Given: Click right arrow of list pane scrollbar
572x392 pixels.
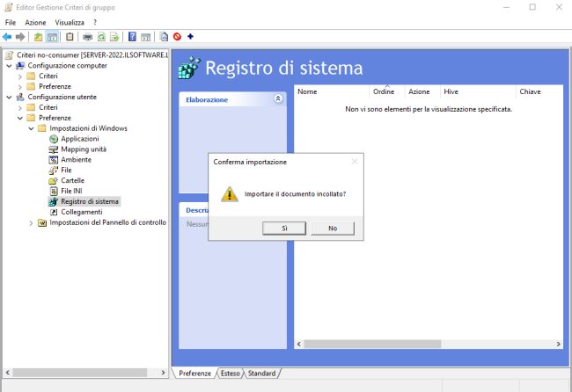Looking at the screenshot, I should [x=558, y=344].
